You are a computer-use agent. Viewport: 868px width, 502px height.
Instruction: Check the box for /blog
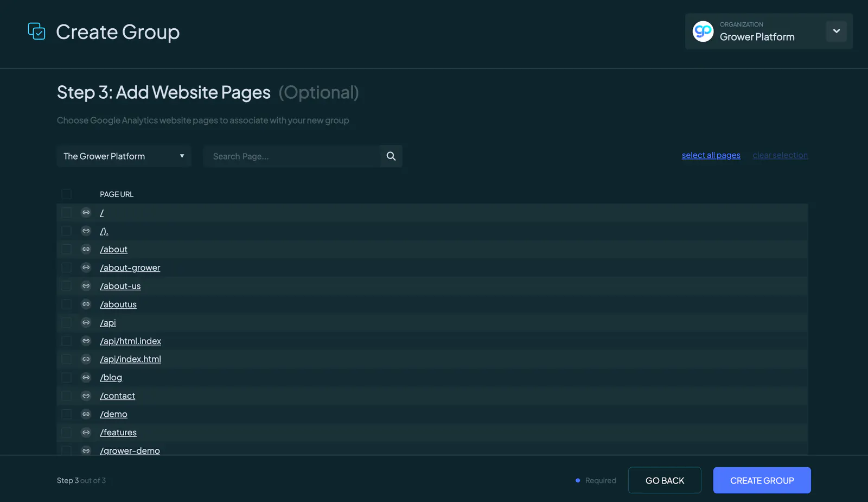(x=66, y=378)
